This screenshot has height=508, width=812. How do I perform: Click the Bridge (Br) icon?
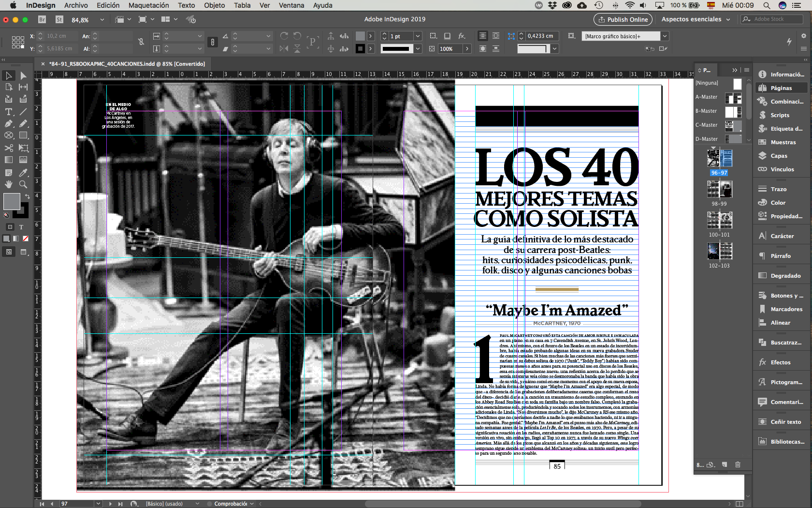(x=42, y=19)
